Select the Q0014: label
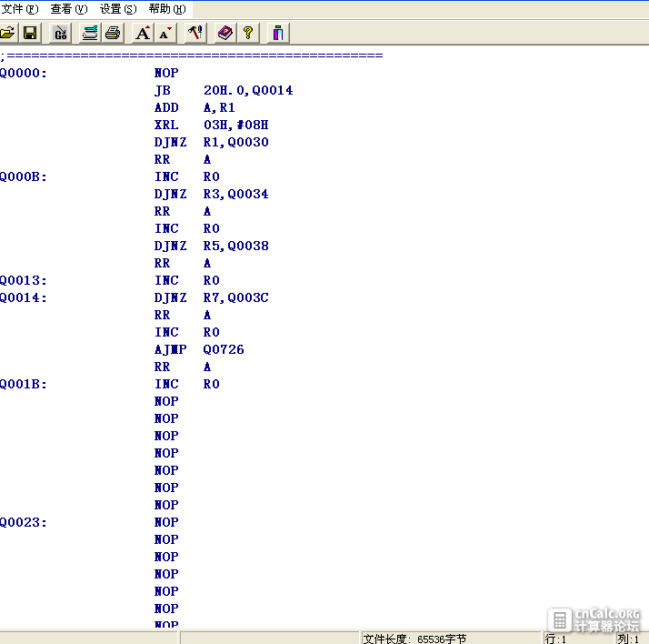Screen dimensions: 649x644 24,297
